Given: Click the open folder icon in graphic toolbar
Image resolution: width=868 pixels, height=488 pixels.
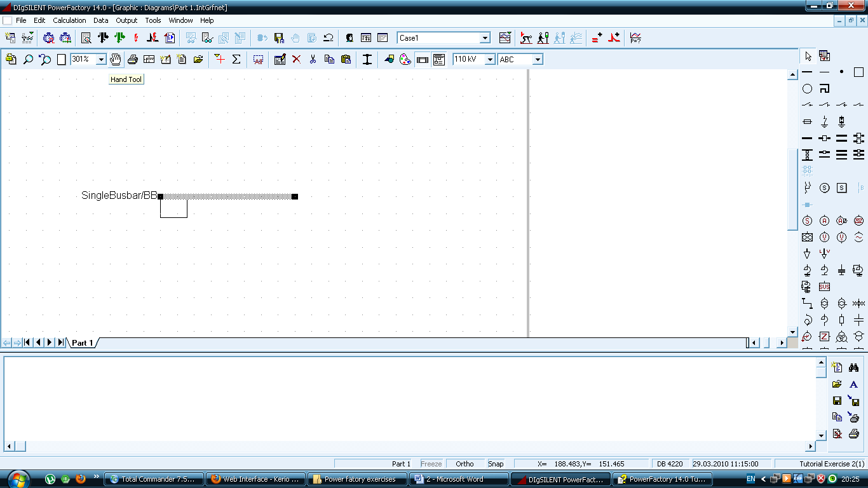Looking at the screenshot, I should [198, 59].
